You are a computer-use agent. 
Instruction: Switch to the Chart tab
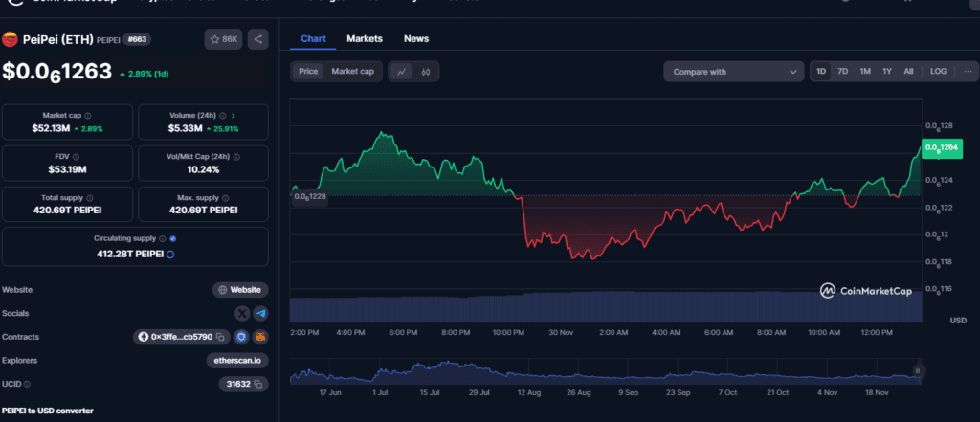[x=313, y=39]
